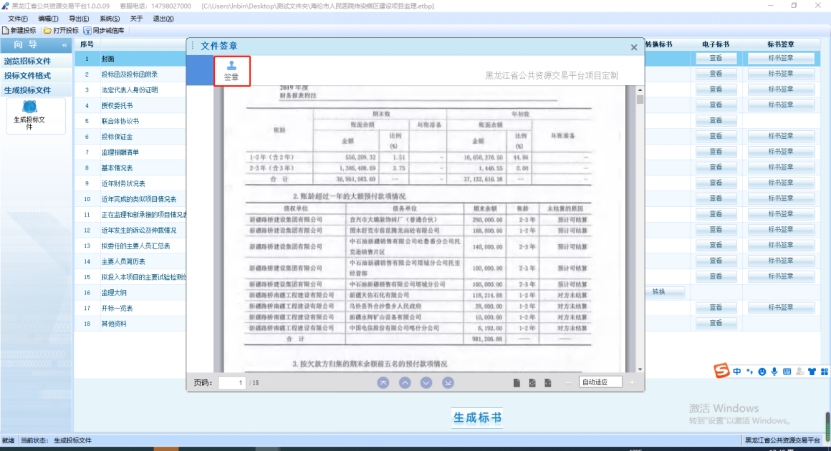This screenshot has width=831, height=451.
Task: Click the 生成标书 button at bottom
Action: (x=477, y=417)
